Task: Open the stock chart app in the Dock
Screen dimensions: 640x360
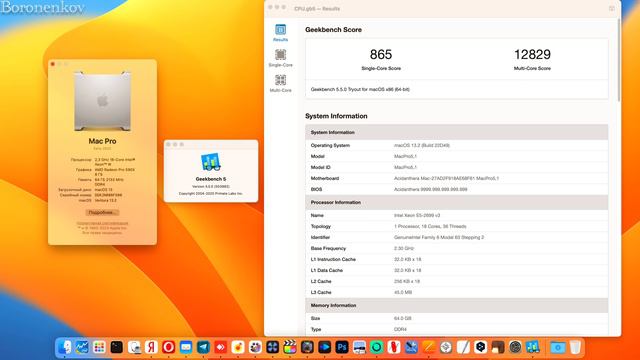Action: [x=82, y=347]
